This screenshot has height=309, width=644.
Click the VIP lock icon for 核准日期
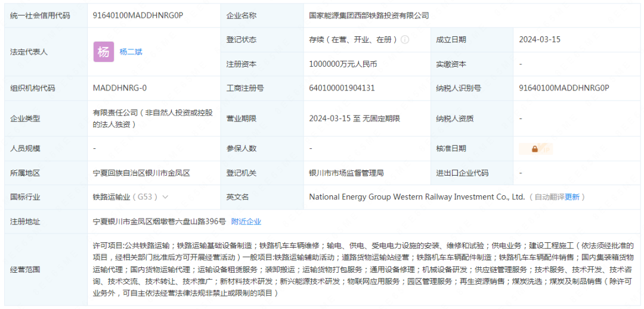coord(536,149)
